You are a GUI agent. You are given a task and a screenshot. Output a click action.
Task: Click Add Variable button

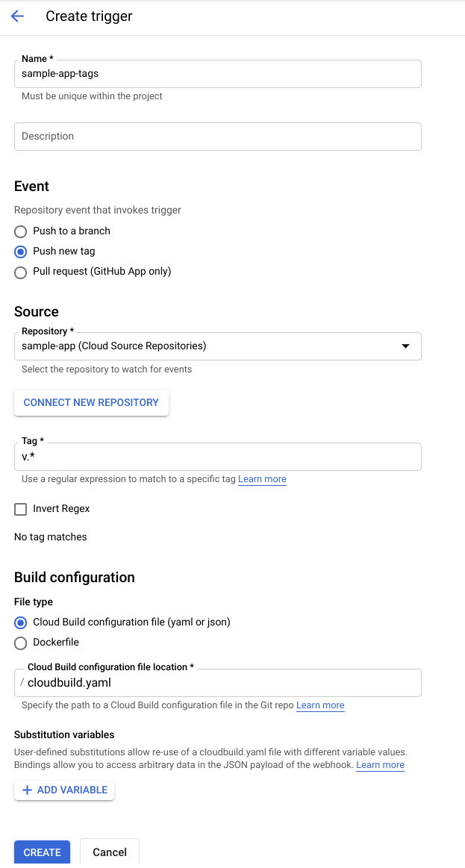tap(64, 790)
